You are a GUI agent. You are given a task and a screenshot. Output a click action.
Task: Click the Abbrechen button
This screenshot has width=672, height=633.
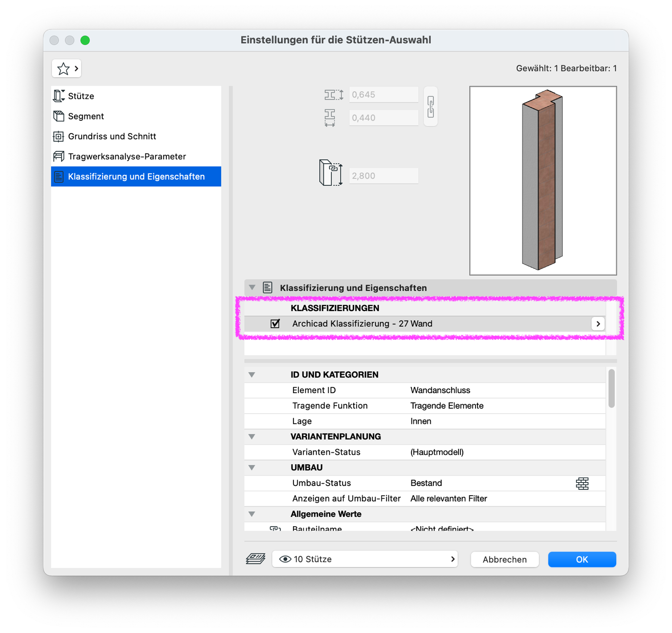pos(505,560)
